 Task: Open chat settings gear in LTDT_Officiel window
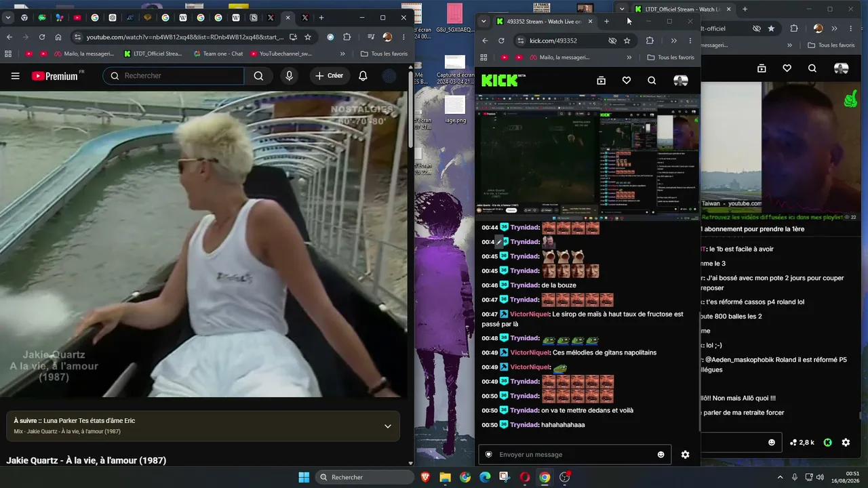[846, 443]
